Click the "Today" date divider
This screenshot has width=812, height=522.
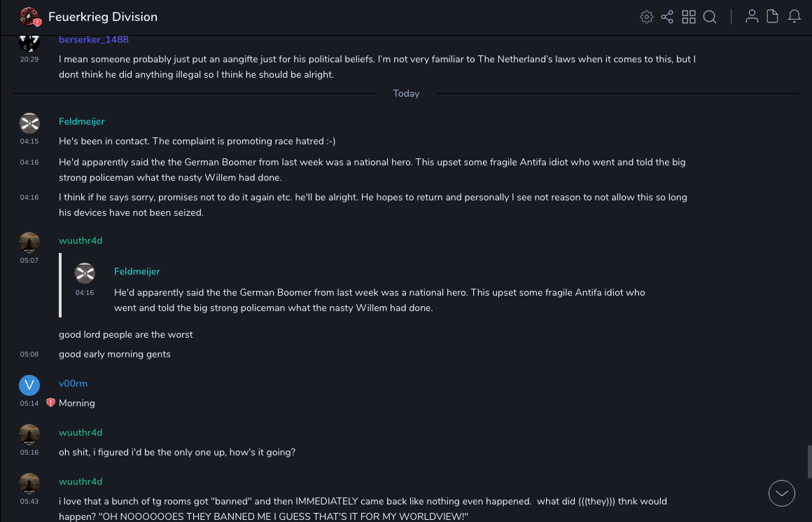coord(406,93)
